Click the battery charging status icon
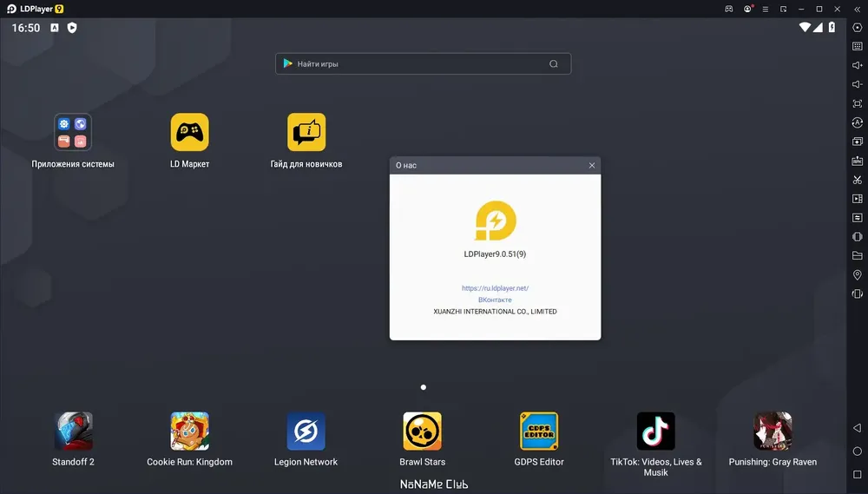The width and height of the screenshot is (868, 494). tap(832, 27)
